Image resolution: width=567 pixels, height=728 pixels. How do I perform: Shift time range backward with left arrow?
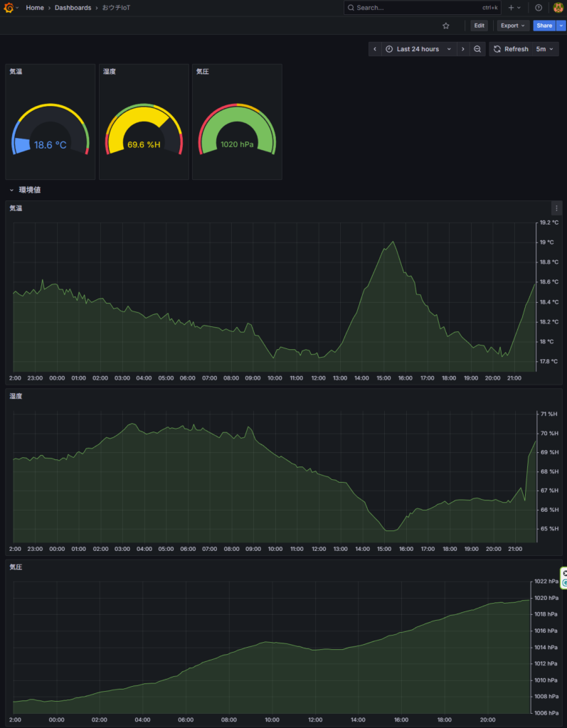[375, 49]
